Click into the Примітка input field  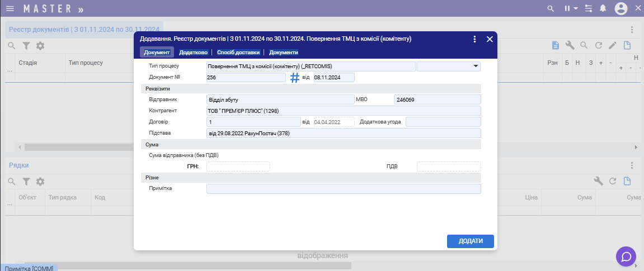(x=344, y=189)
